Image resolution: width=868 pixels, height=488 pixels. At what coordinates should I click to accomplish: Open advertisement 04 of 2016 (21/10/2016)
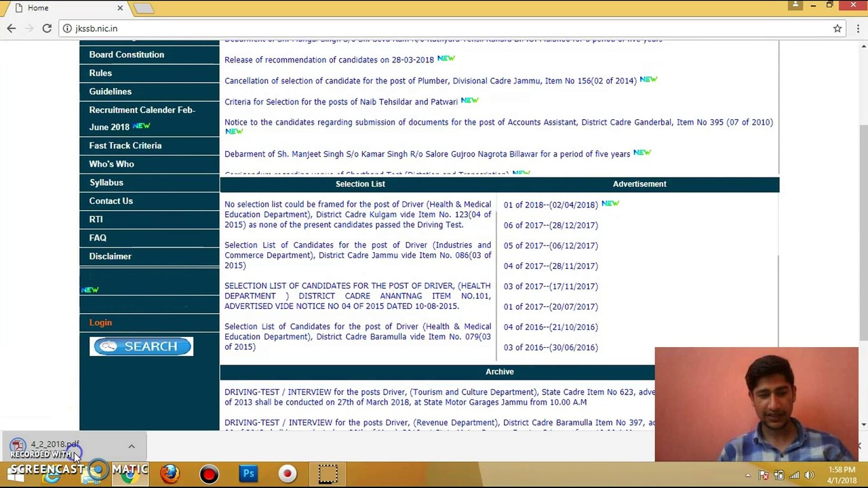(551, 327)
